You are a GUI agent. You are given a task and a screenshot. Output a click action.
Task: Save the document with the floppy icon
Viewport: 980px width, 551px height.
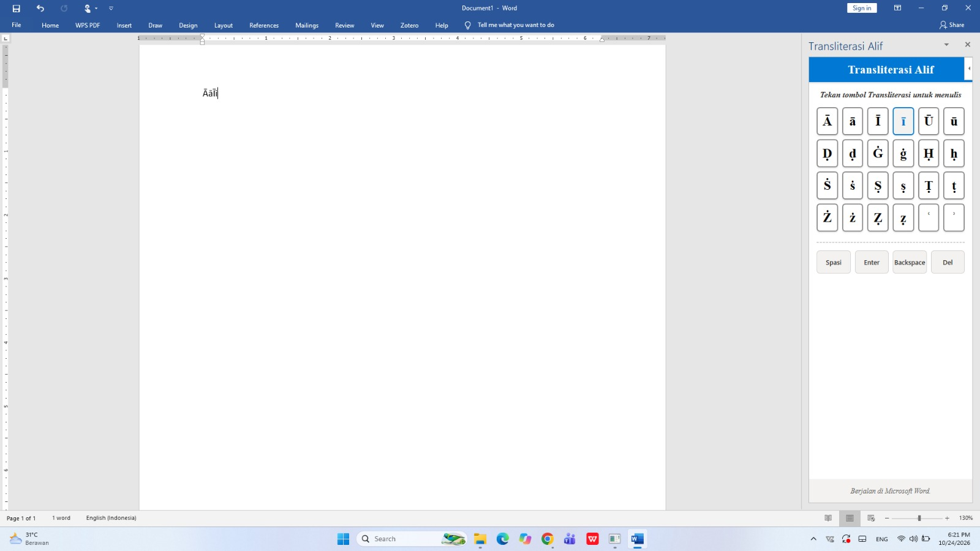tap(17, 9)
